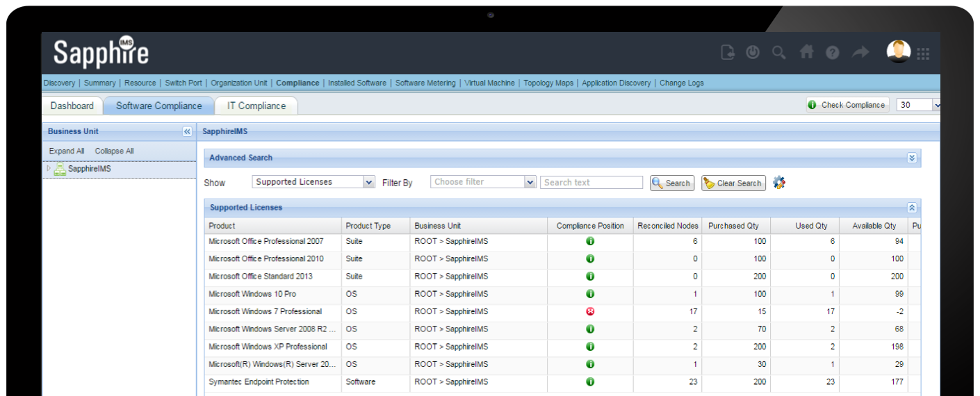Click the Microsoft Windows XP Professional cell

[273, 347]
